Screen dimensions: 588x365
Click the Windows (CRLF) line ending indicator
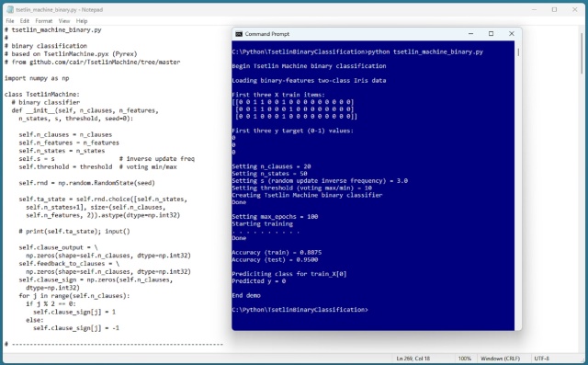point(500,359)
